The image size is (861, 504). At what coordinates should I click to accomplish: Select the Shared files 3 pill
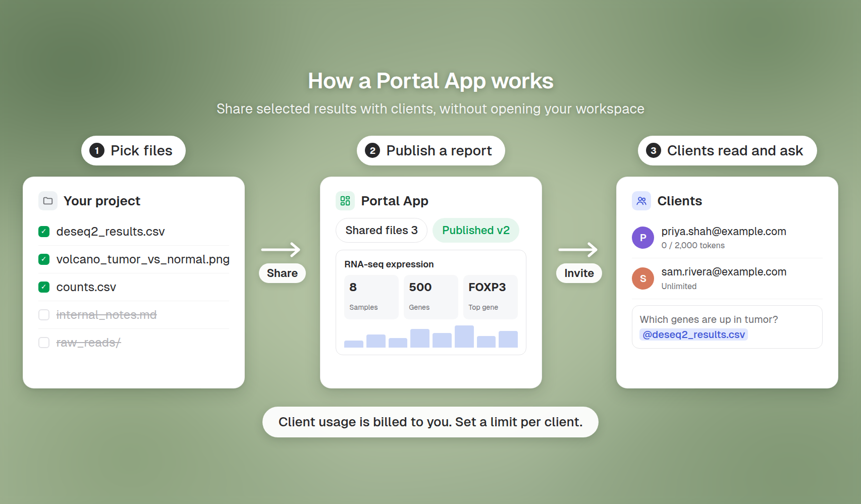tap(382, 230)
